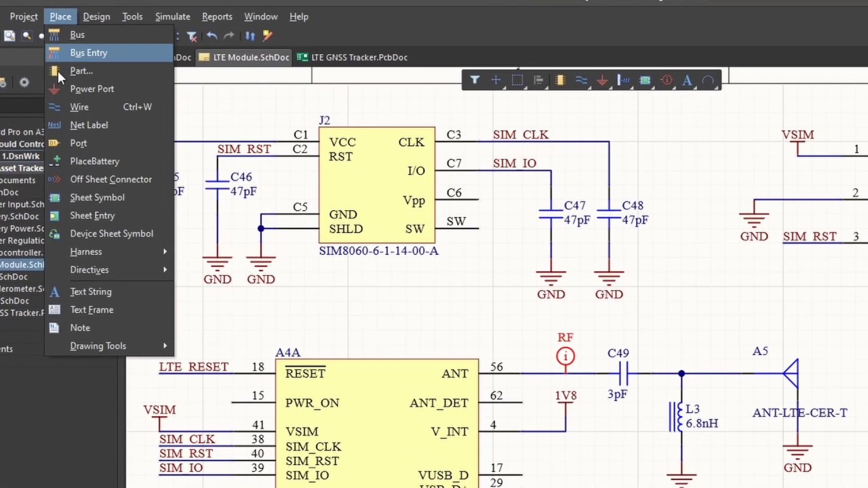Select the dashed rectangle selection tool icon

[x=517, y=81]
